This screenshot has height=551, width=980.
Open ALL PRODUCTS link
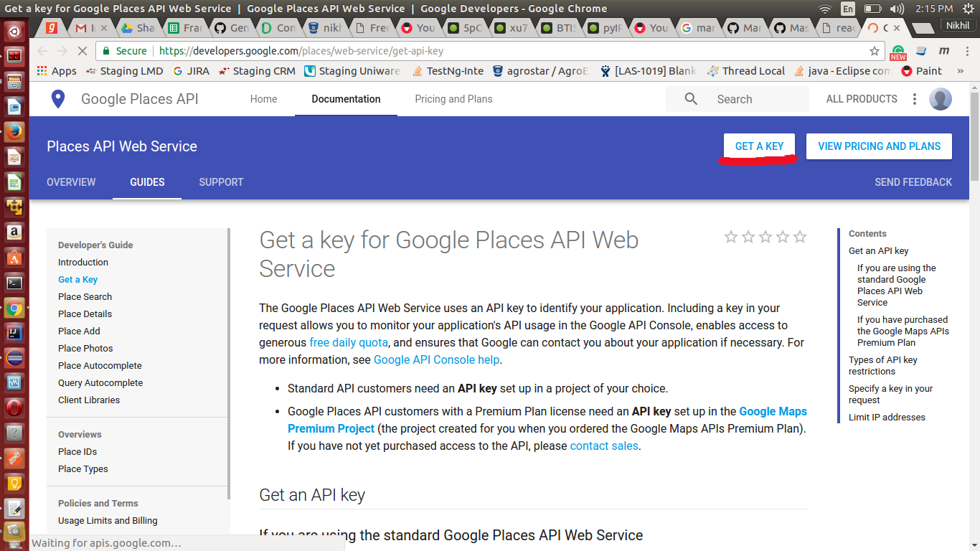(x=862, y=99)
